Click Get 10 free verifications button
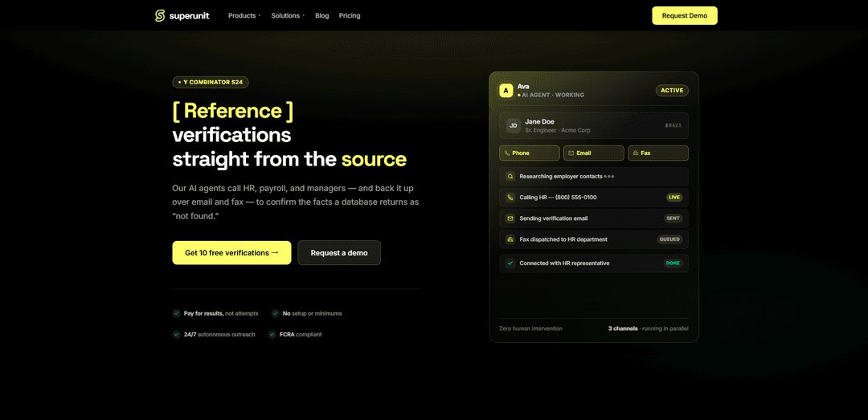The width and height of the screenshot is (868, 420). pos(231,252)
